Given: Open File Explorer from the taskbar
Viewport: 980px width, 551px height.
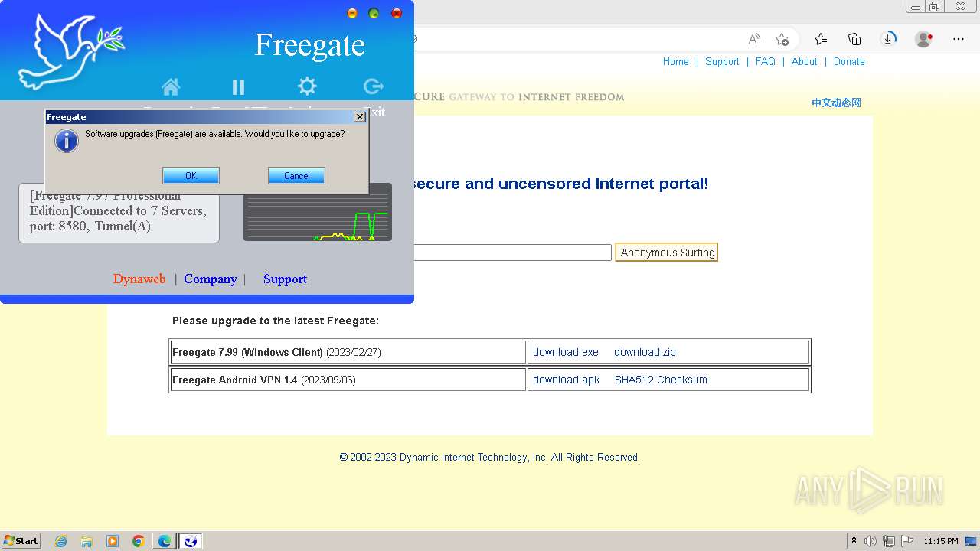Looking at the screenshot, I should pyautogui.click(x=87, y=541).
